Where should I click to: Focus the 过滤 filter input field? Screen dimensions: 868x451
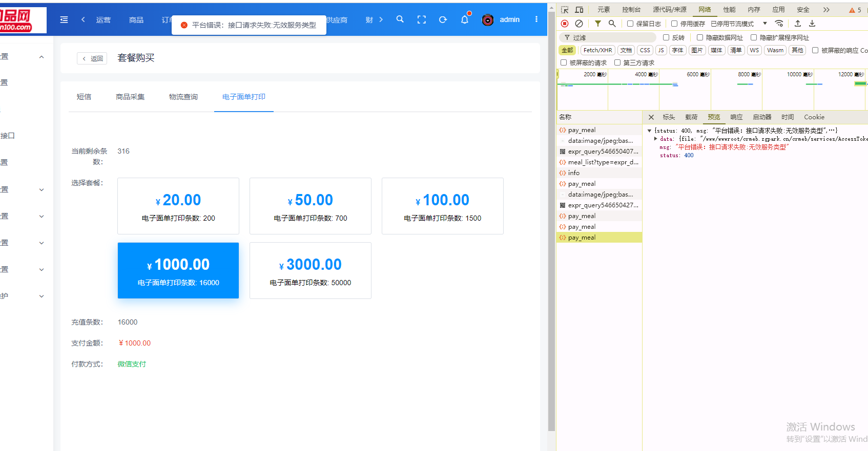(x=607, y=37)
